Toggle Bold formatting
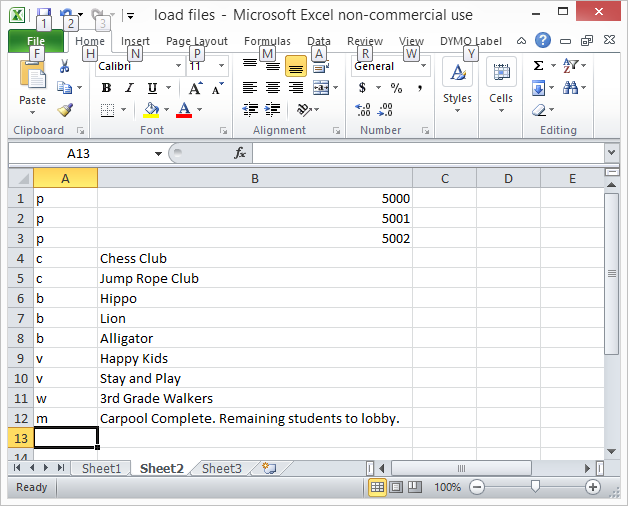 pyautogui.click(x=106, y=88)
